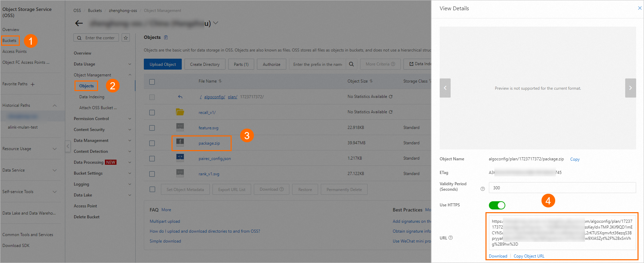Show the next preview with the right arrow

click(630, 88)
